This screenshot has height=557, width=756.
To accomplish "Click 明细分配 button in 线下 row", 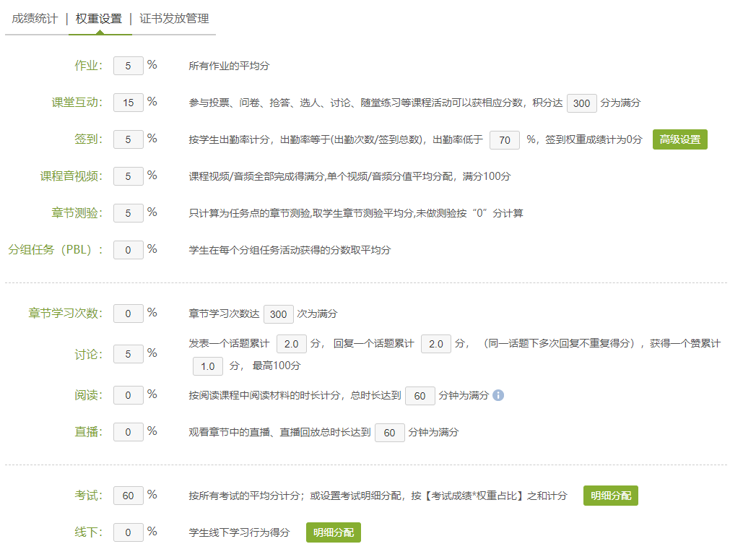I will click(x=333, y=532).
